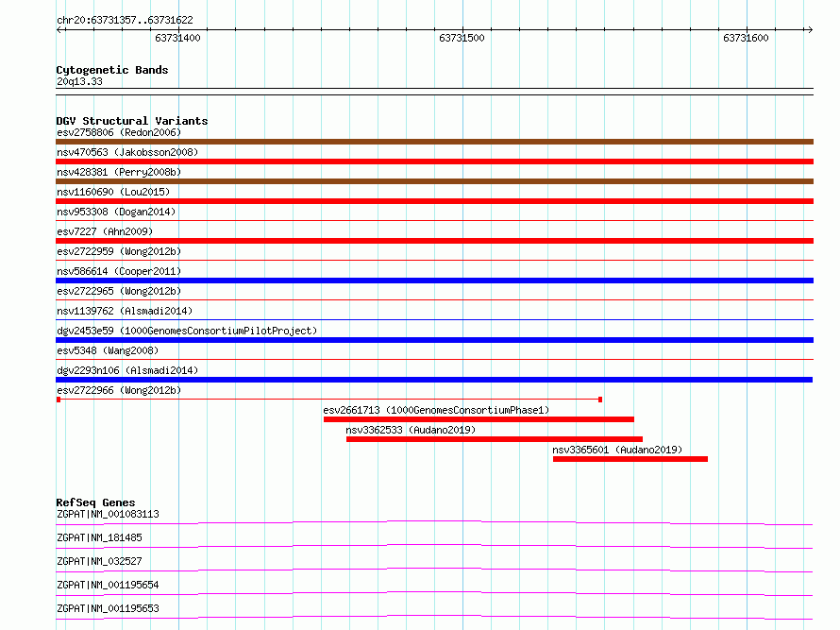The image size is (840, 630).
Task: Select the blue dgv2453e59 variant bar
Action: tap(434, 340)
